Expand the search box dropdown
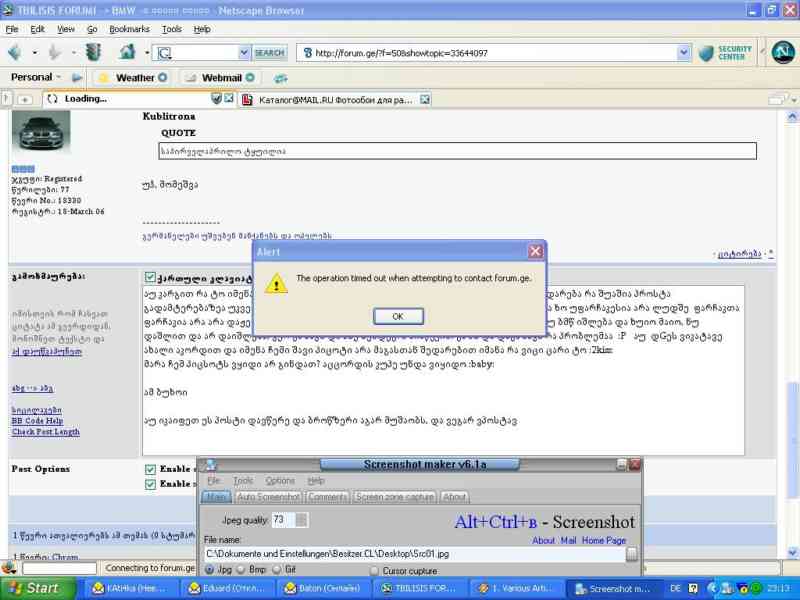800x600 pixels. [x=244, y=52]
